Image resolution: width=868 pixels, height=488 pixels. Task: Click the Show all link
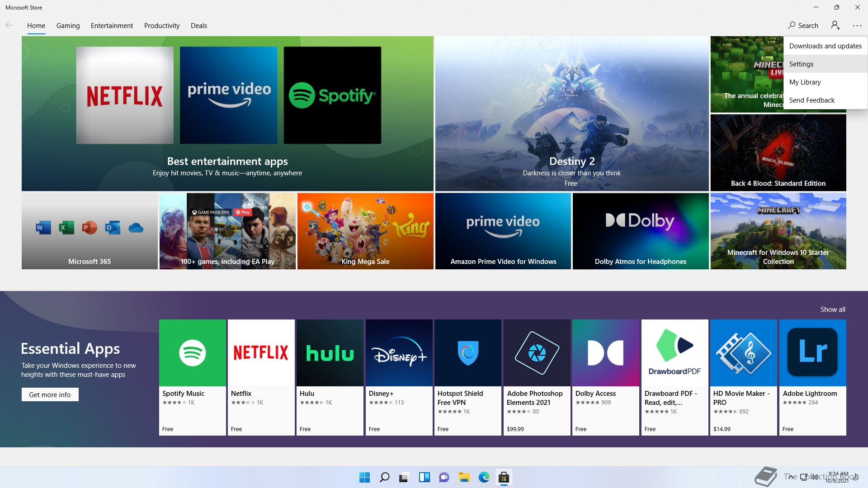click(x=833, y=310)
